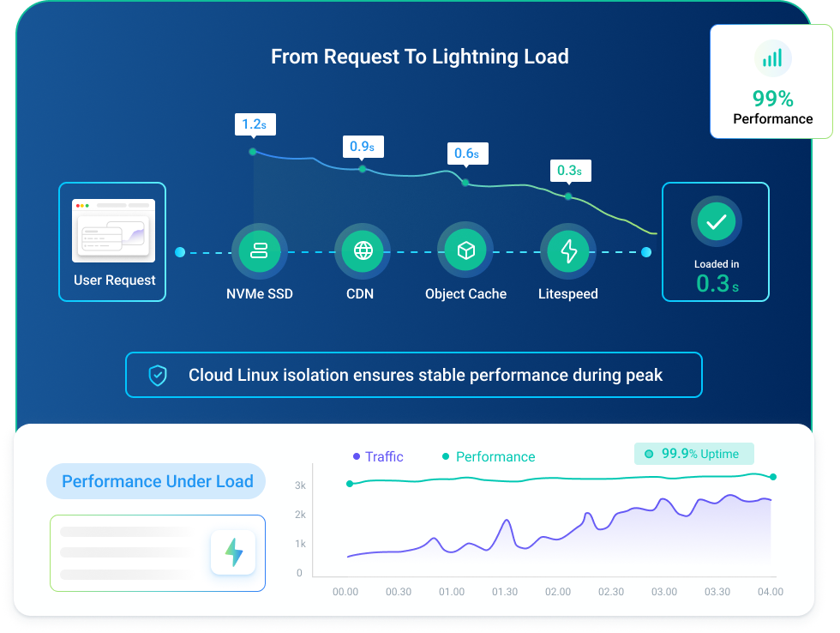
Task: Click the 0.9s tooltip label
Action: [363, 147]
